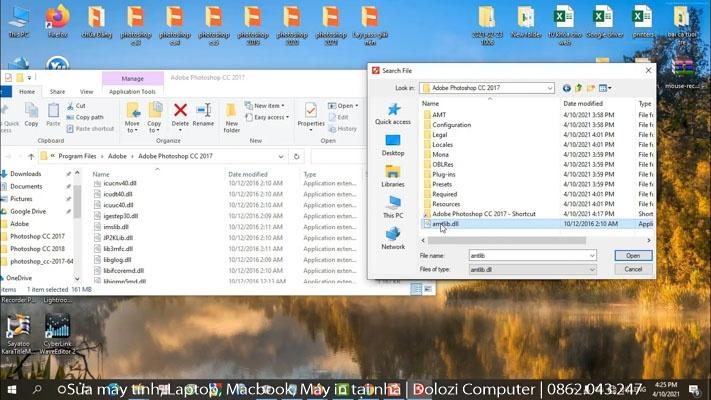Image resolution: width=711 pixels, height=400 pixels.
Task: Select Libraries in the Search File sidebar
Action: (393, 176)
